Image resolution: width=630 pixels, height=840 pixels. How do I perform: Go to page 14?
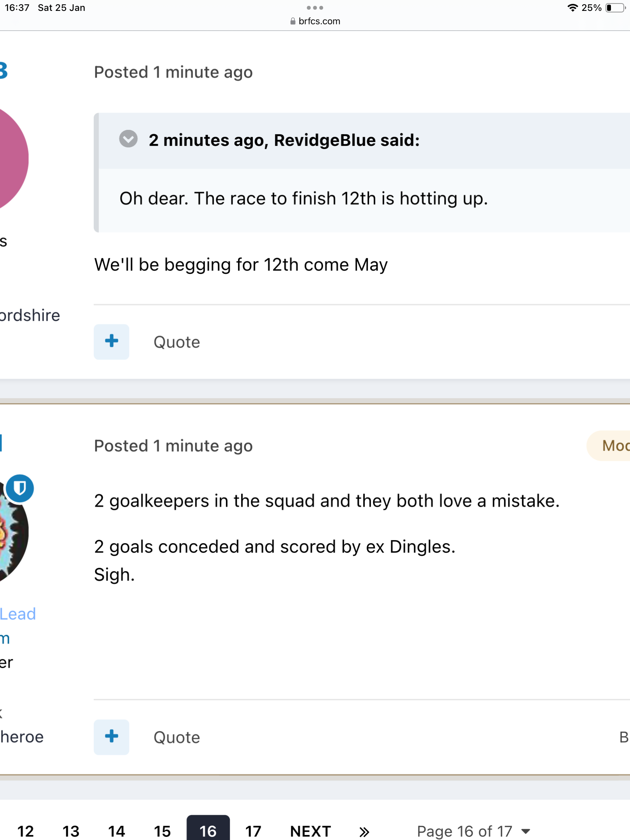point(117,831)
